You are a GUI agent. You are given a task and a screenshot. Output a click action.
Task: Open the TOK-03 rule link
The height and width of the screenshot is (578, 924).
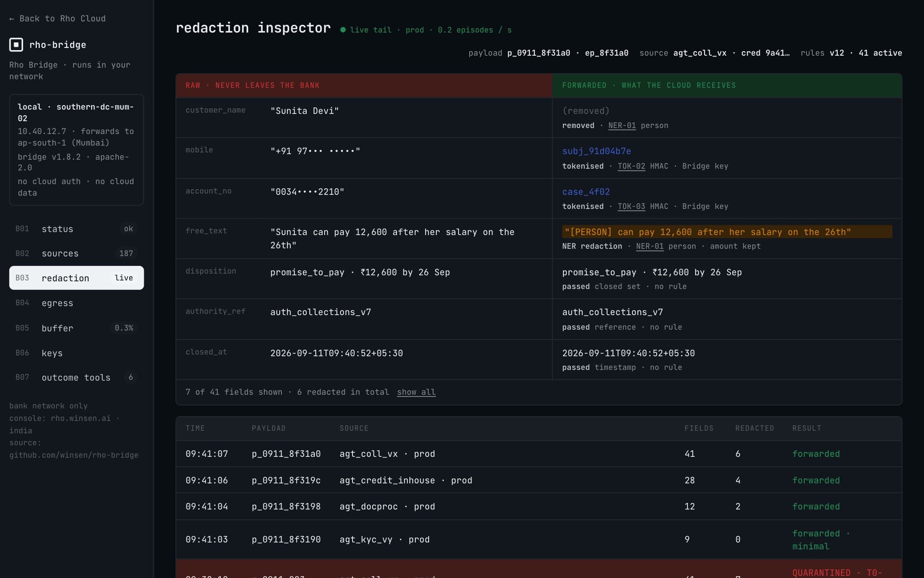(x=631, y=206)
